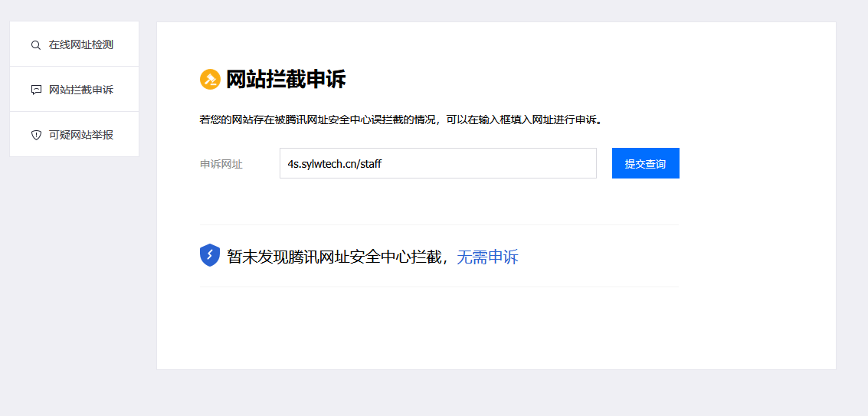The width and height of the screenshot is (868, 416).
Task: Focus the 申诉网址 input field
Action: point(438,163)
